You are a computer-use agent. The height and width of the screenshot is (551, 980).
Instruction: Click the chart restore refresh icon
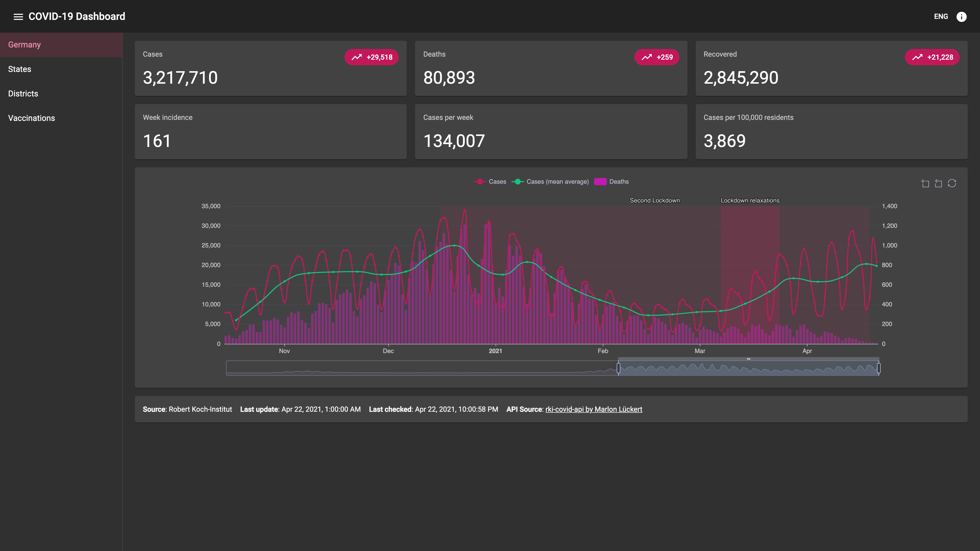click(x=952, y=183)
